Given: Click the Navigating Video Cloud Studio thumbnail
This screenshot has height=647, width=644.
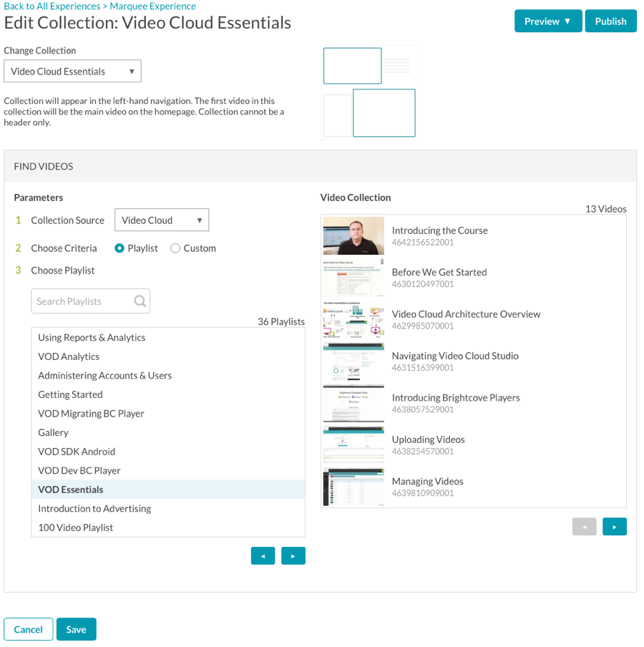Looking at the screenshot, I should click(x=353, y=361).
